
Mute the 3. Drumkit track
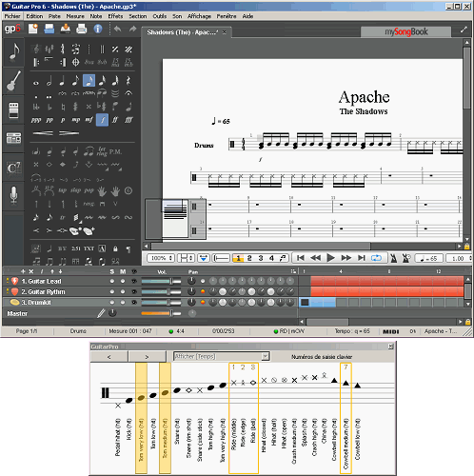[123, 303]
